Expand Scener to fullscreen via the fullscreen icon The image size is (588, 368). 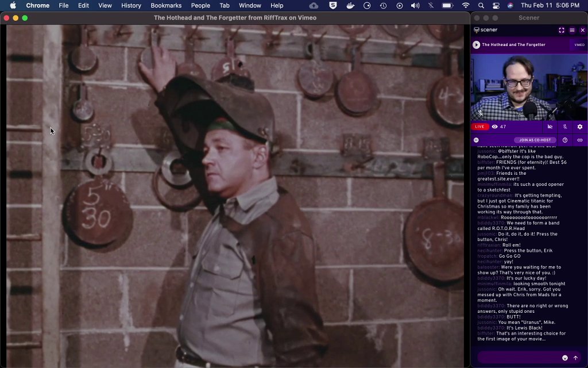pyautogui.click(x=562, y=30)
